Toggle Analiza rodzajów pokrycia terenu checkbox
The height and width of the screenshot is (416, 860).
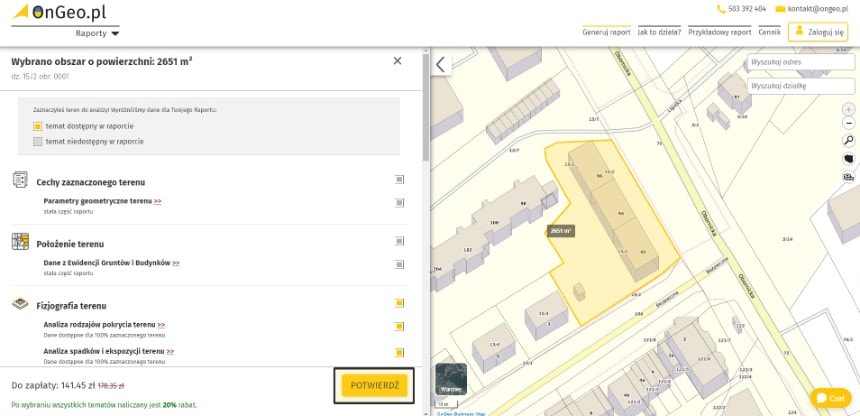[x=399, y=326]
